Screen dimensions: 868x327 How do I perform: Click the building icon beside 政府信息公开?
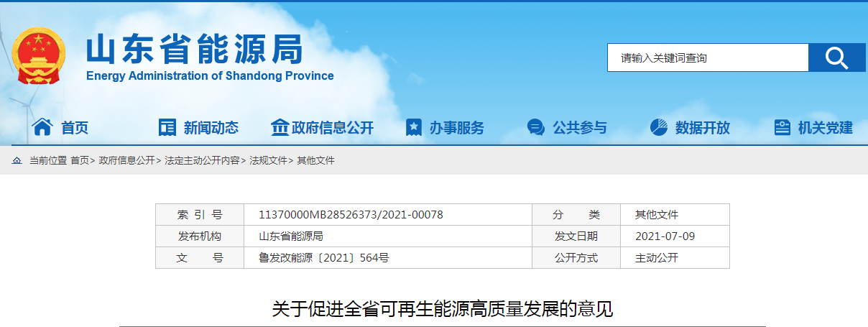(279, 127)
